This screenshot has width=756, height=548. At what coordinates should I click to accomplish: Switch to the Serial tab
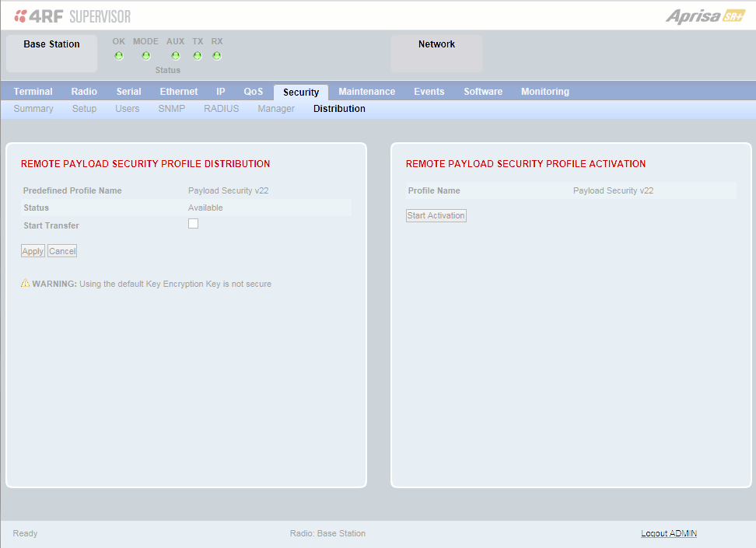(129, 92)
